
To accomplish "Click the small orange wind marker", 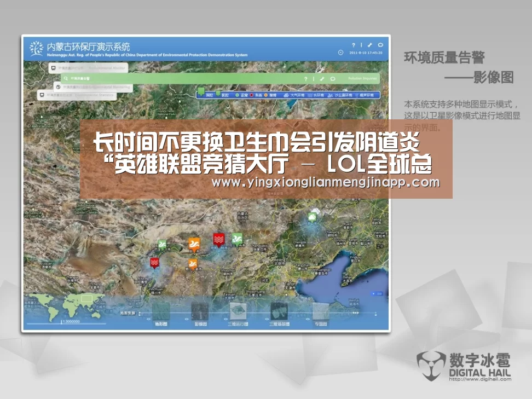I will [x=193, y=264].
